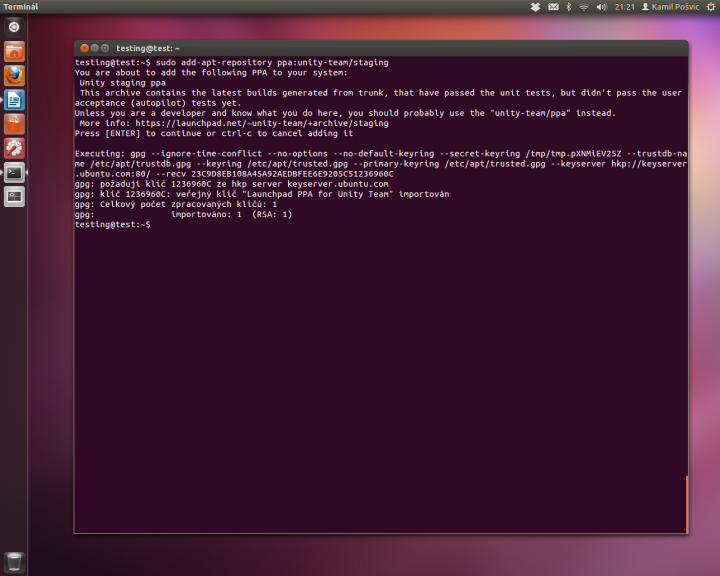Screen dimensions: 720x576
Task: Click the key fingerprint 23C9D8EB108A45A92AEDBFEE6E9205C51236960C
Action: pos(292,174)
